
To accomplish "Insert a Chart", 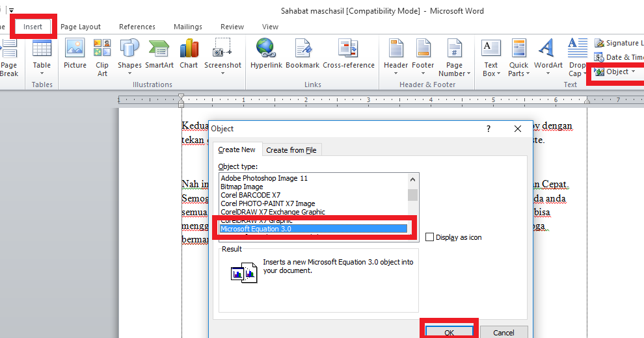I will pyautogui.click(x=189, y=53).
